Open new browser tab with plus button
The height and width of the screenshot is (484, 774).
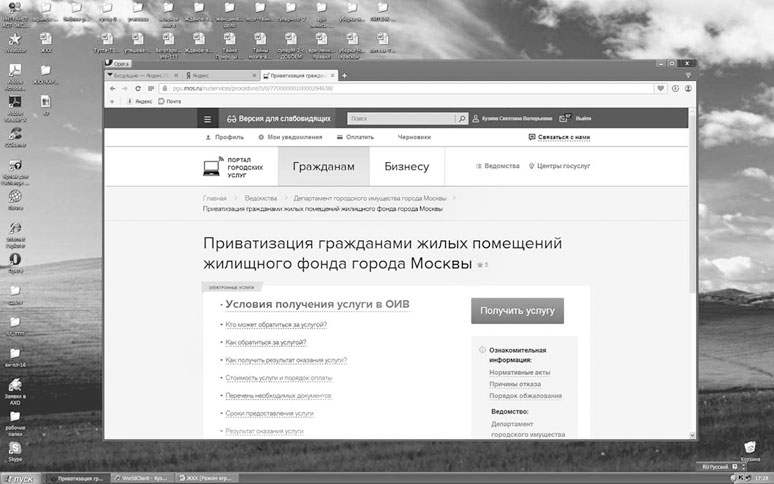345,75
